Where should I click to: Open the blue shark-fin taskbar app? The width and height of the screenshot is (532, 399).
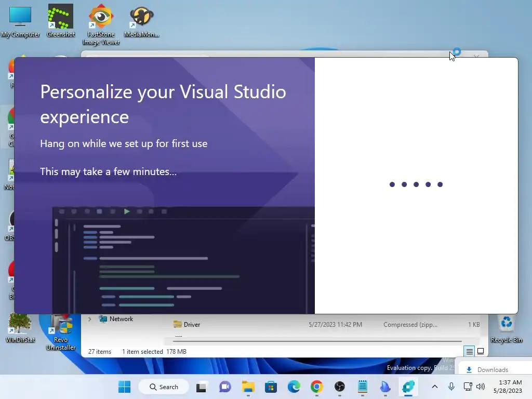[x=385, y=387]
